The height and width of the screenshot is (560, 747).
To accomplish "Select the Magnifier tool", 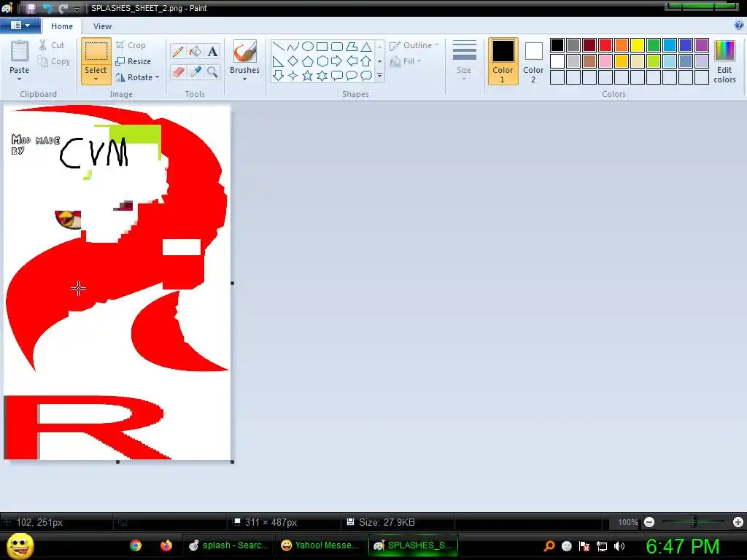I will pyautogui.click(x=212, y=72).
